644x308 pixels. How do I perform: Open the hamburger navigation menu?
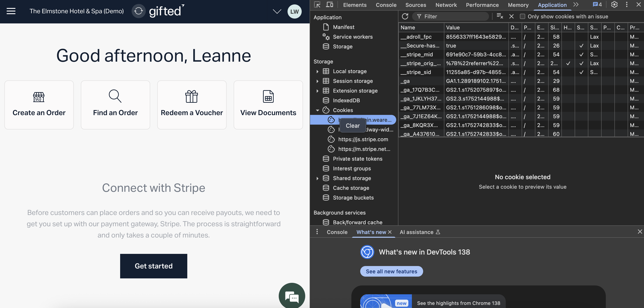coord(11,11)
